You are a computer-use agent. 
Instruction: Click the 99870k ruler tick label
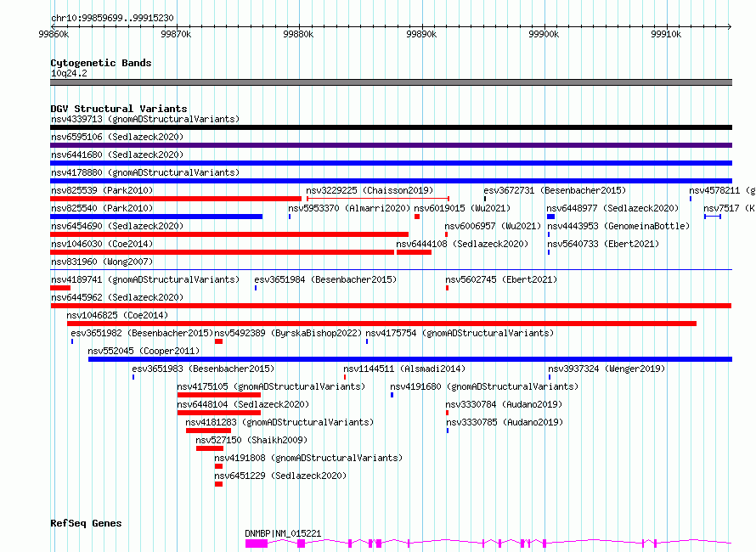176,34
